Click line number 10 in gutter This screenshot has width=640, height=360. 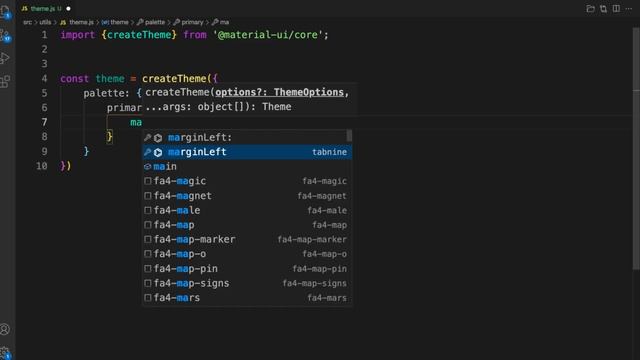(x=42, y=166)
